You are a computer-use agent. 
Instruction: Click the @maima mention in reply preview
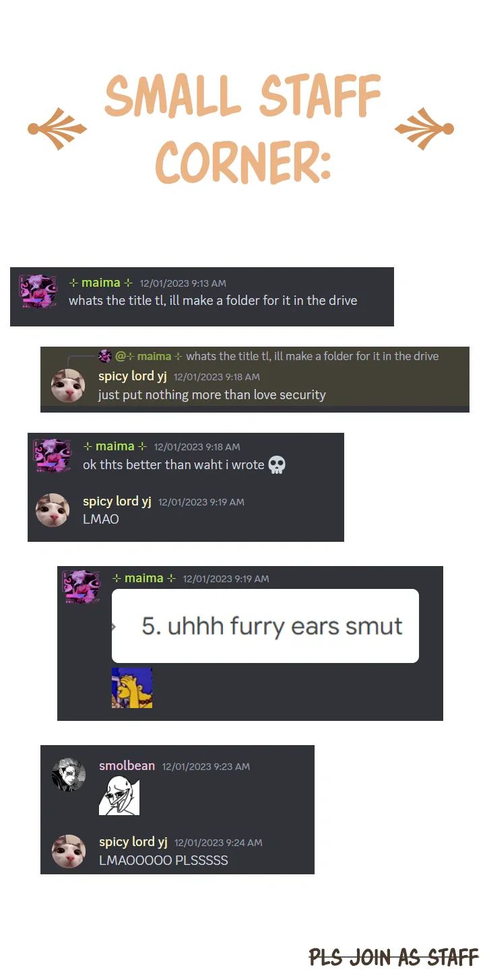[x=149, y=356]
